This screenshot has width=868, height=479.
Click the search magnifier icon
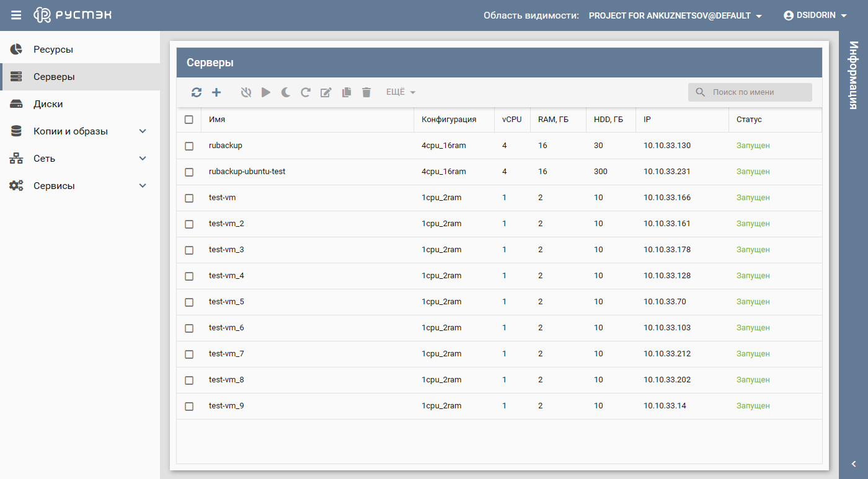701,92
